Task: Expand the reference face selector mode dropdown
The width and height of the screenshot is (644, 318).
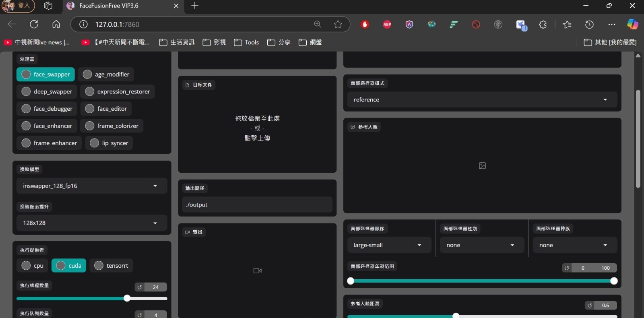Action: pos(482,100)
